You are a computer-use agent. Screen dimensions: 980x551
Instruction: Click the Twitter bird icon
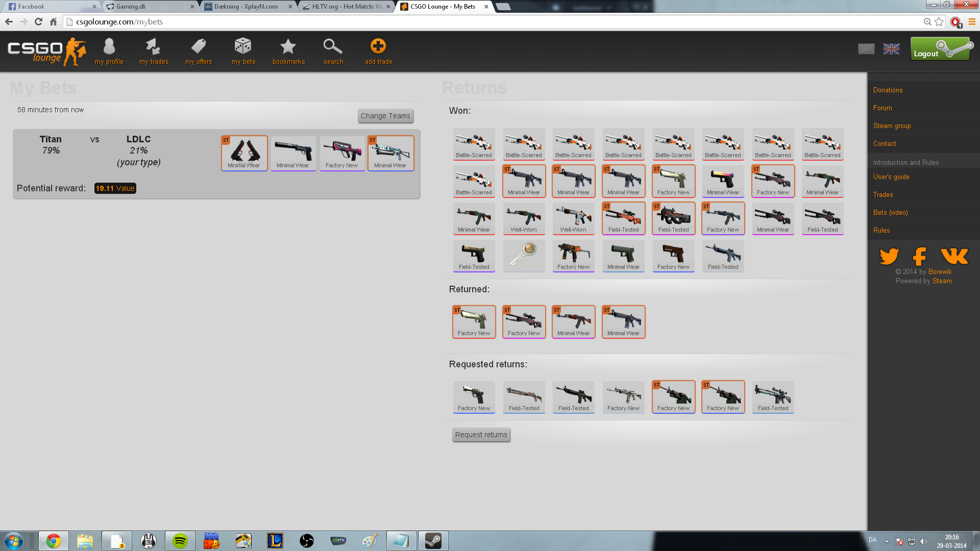[889, 256]
